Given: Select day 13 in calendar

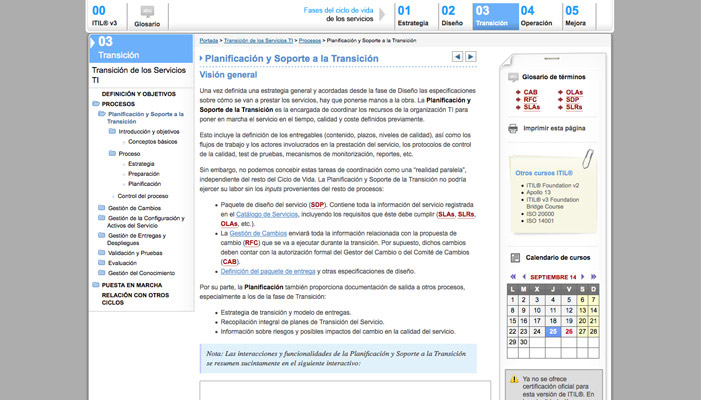Looking at the screenshot, I should pos(582,310).
